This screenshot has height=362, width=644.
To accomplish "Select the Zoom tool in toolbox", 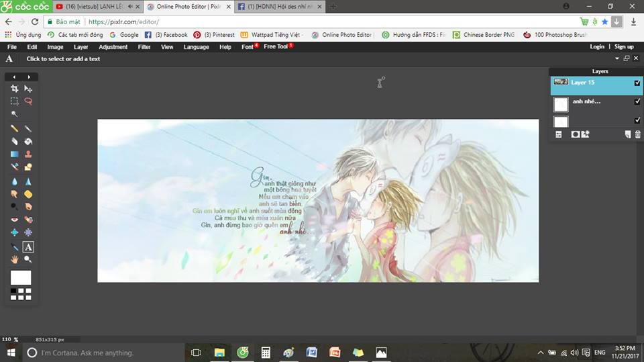I will [28, 259].
